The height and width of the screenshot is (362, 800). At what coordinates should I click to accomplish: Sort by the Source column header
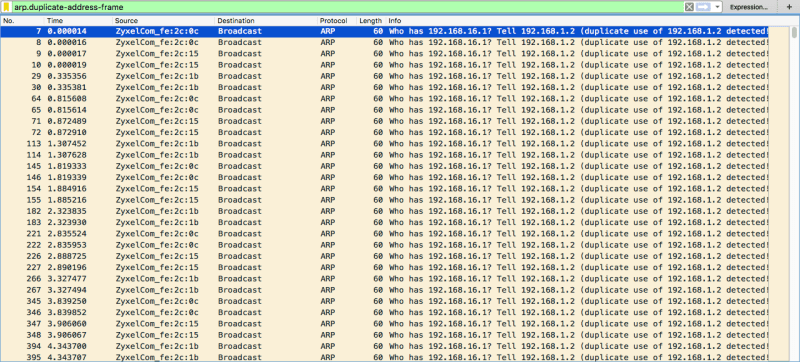pos(163,21)
